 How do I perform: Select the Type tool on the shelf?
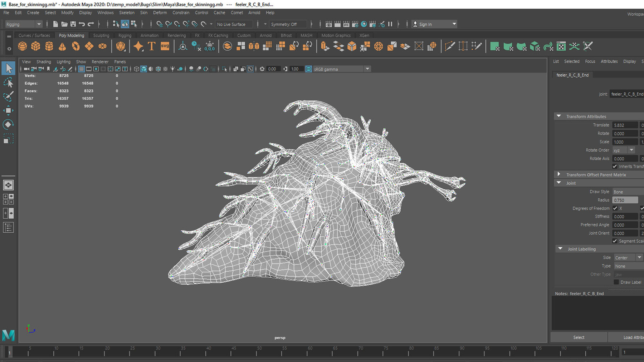[151, 46]
